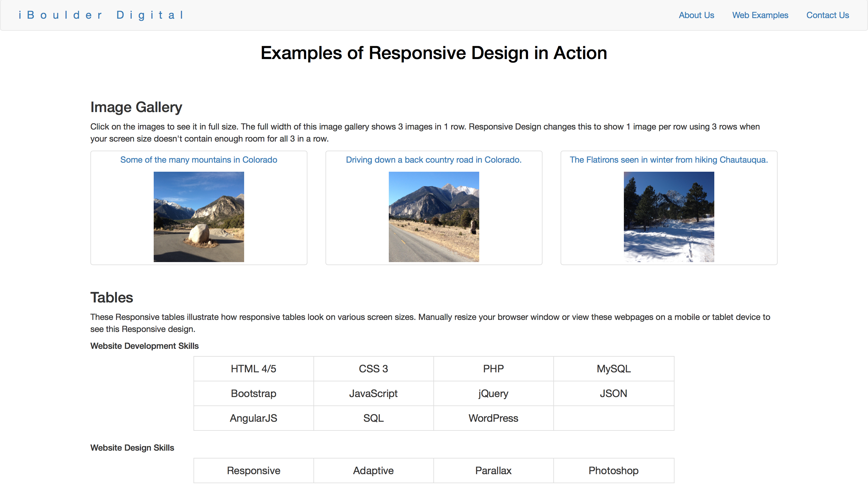Follow the Flatirons seen in winter caption link

(668, 160)
